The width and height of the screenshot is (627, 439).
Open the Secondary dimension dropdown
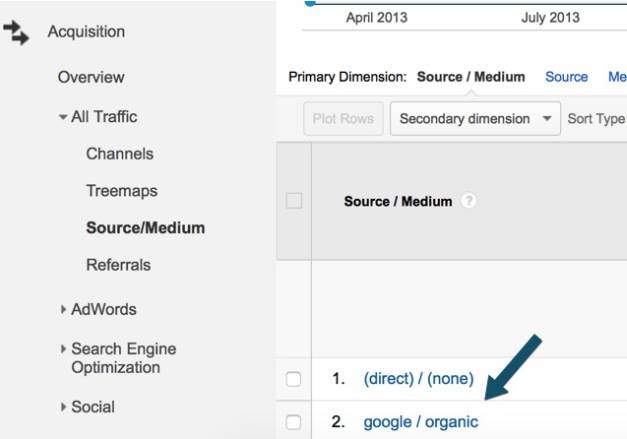coord(475,119)
